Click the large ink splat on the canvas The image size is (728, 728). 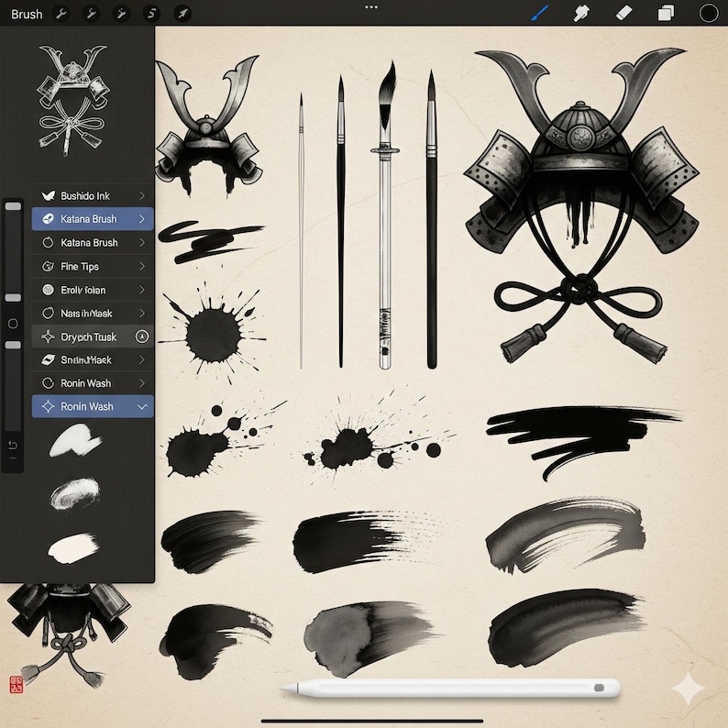(x=213, y=333)
